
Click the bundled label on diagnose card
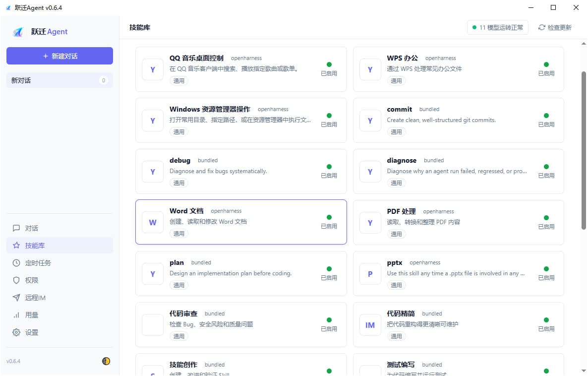[434, 160]
